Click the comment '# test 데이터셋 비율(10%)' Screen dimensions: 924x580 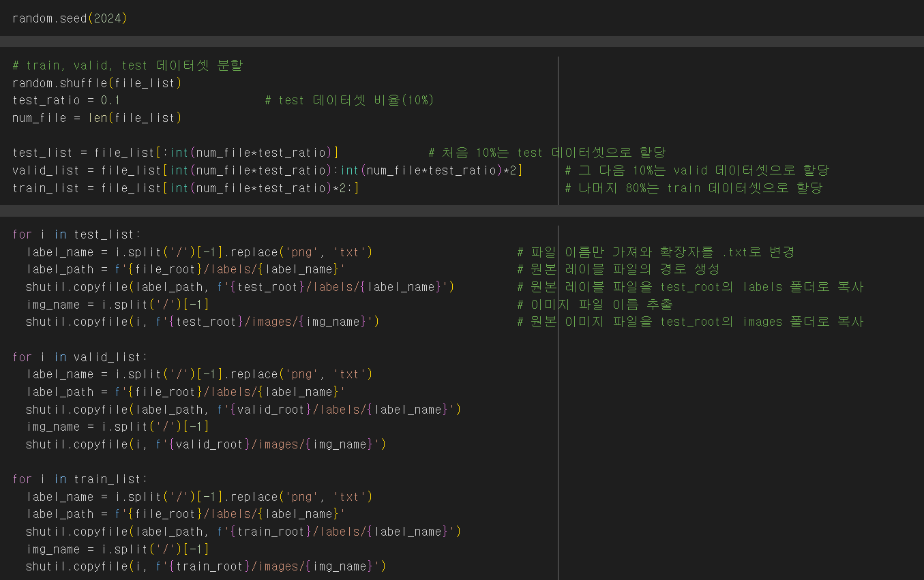tap(349, 100)
